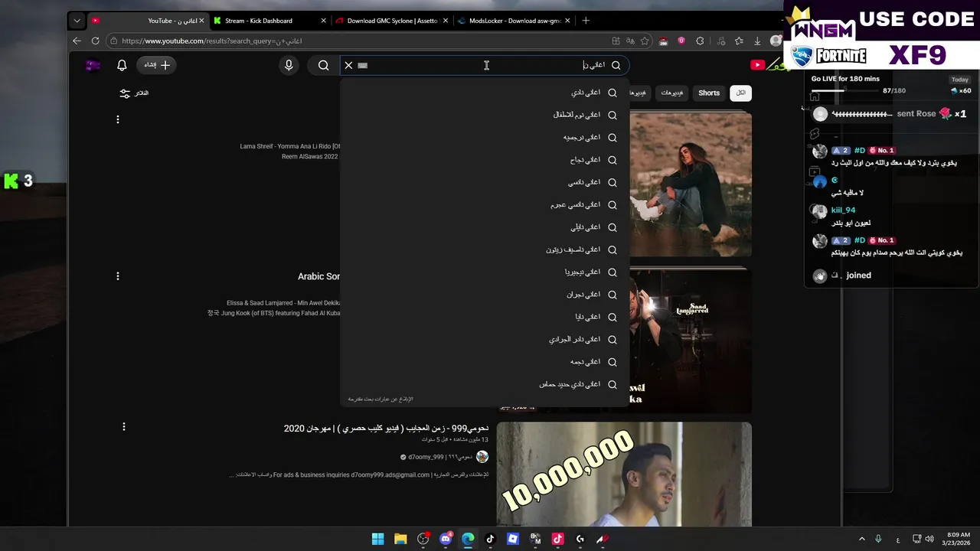The width and height of the screenshot is (980, 551).
Task: Click inside the YouTube search field
Action: click(x=485, y=65)
